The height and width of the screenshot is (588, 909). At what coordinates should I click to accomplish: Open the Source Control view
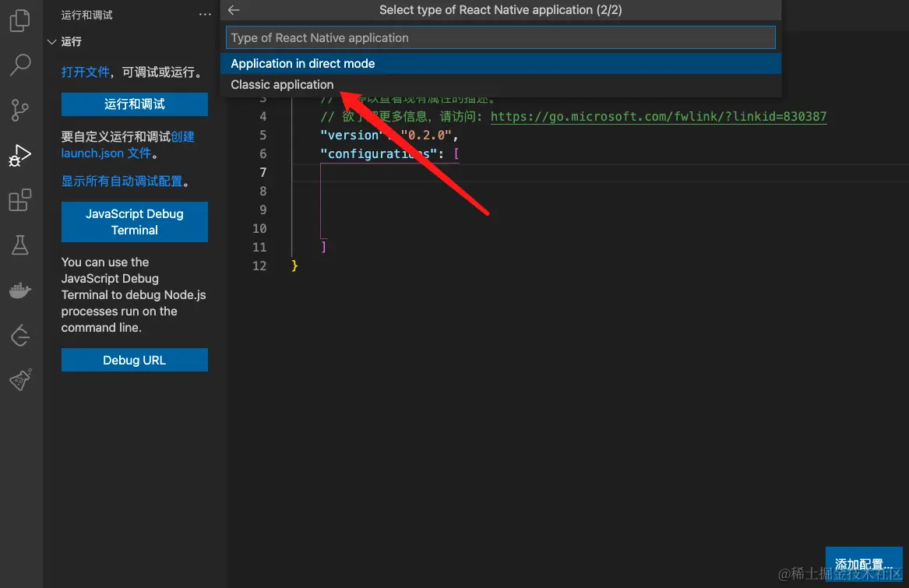click(x=20, y=110)
